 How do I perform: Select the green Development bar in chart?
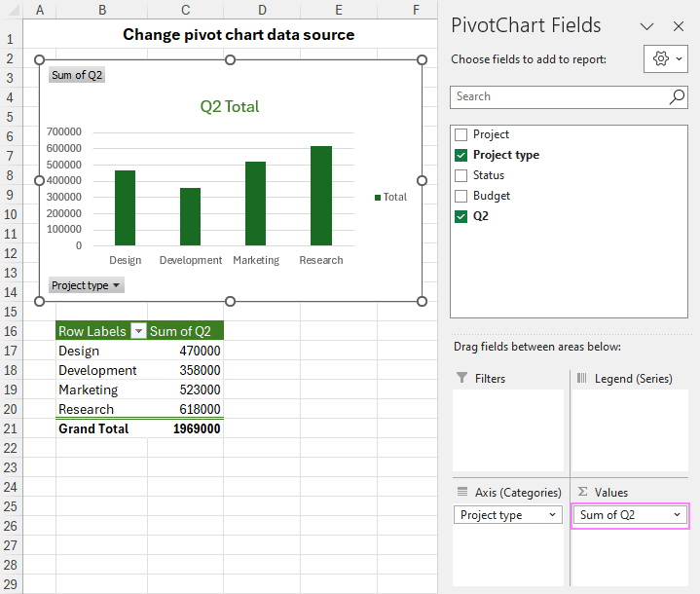pos(190,216)
